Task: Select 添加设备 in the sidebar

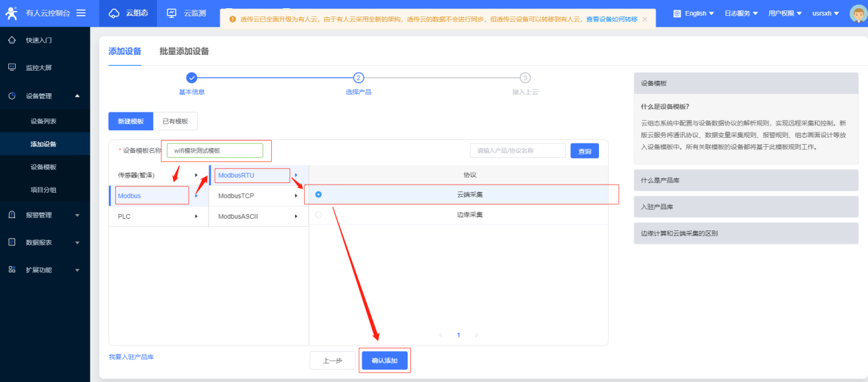Action: [x=45, y=144]
